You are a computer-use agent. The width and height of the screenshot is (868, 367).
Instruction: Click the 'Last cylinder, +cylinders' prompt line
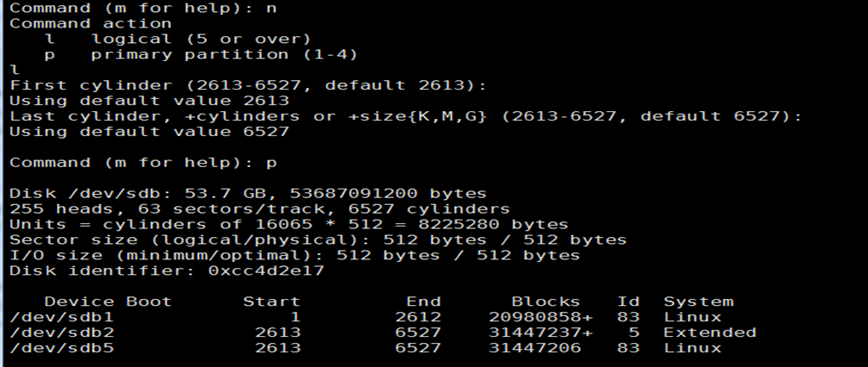406,116
